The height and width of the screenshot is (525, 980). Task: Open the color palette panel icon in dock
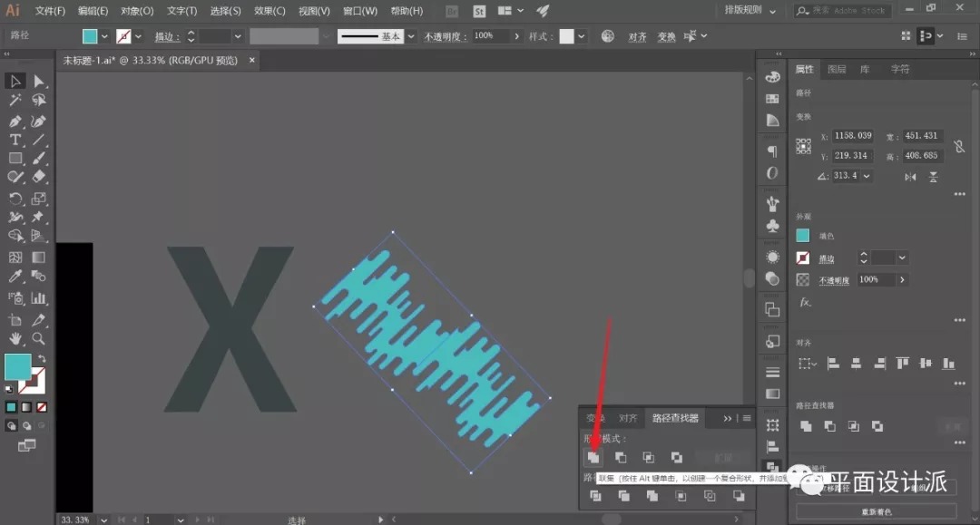772,77
